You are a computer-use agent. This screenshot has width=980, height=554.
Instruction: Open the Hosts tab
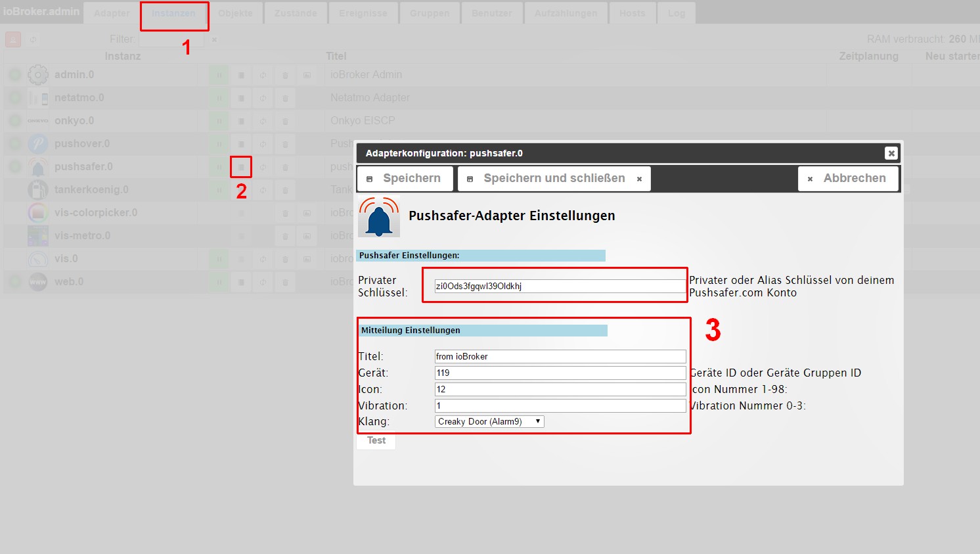coord(633,13)
